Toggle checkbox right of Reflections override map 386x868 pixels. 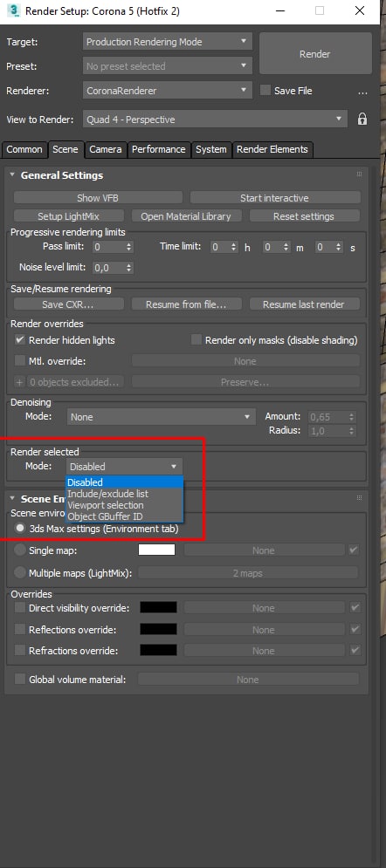click(x=355, y=630)
